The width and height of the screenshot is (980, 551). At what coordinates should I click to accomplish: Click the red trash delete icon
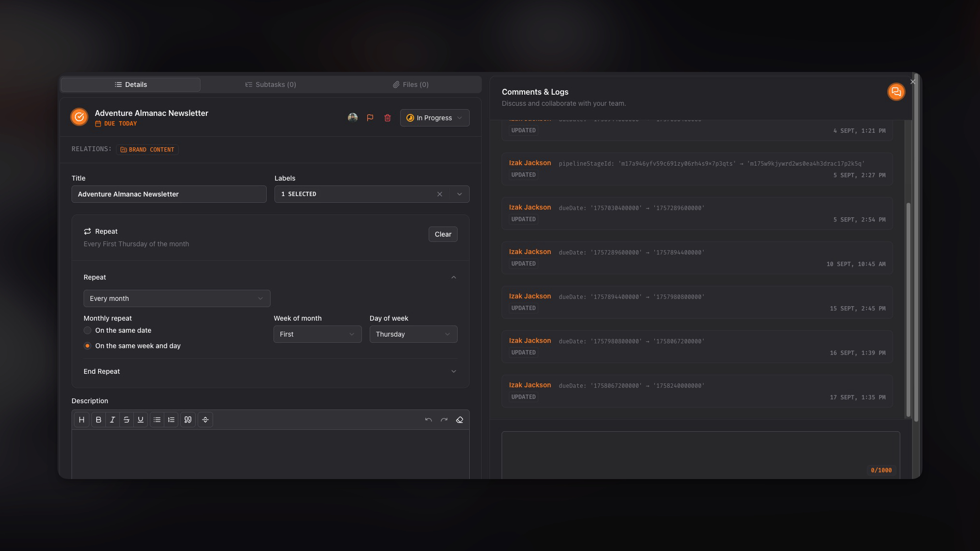click(387, 118)
